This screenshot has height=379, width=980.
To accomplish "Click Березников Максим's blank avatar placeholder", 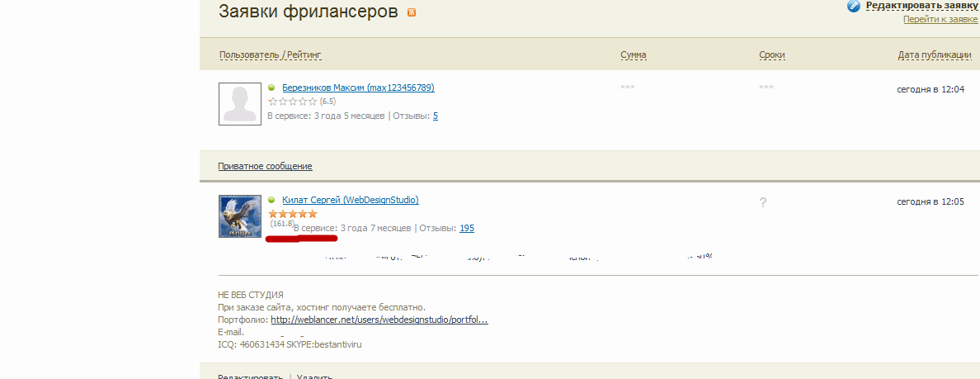I will pos(240,103).
